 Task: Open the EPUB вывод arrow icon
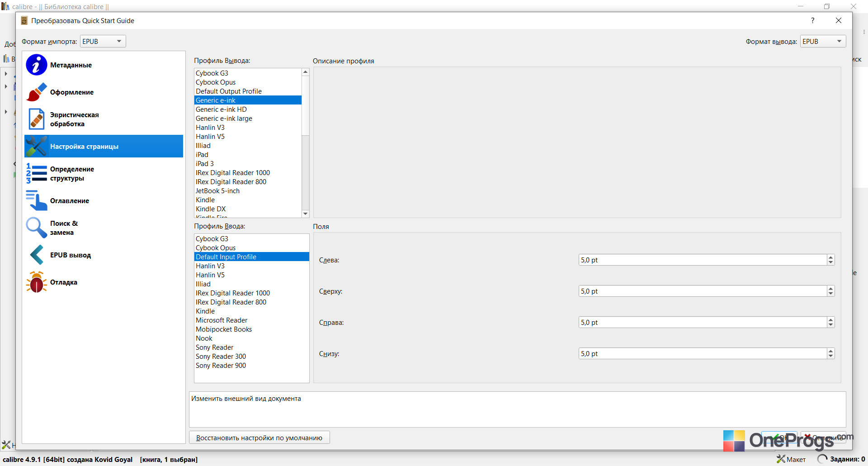pyautogui.click(x=37, y=255)
